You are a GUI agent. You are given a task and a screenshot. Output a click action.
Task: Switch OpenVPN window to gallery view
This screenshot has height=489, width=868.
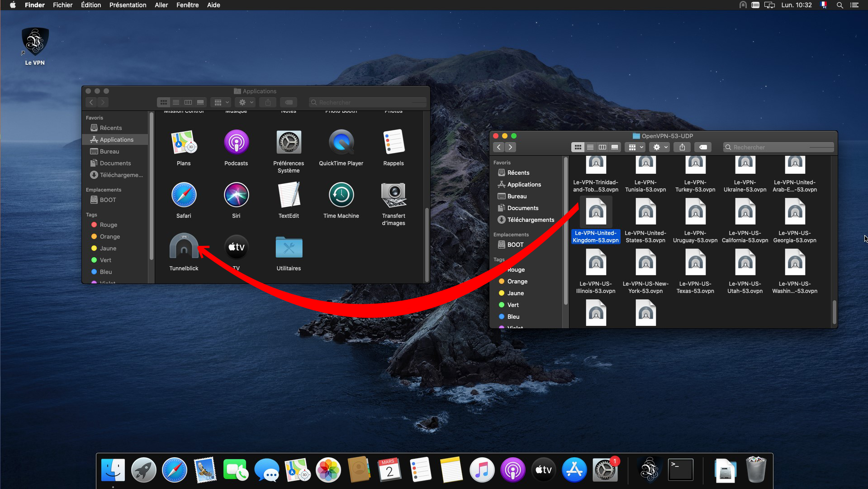[614, 147]
